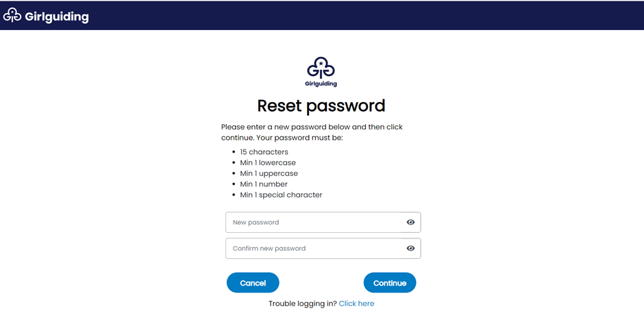Submit with the Continue button
This screenshot has height=311, width=644.
390,283
